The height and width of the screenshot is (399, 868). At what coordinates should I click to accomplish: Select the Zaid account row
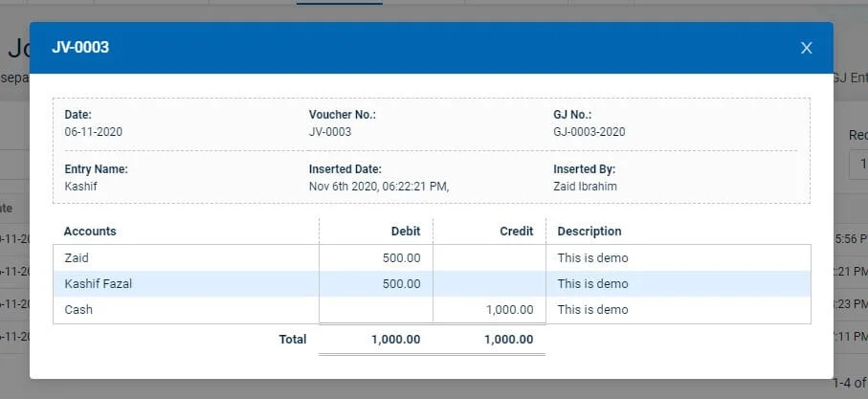76,257
